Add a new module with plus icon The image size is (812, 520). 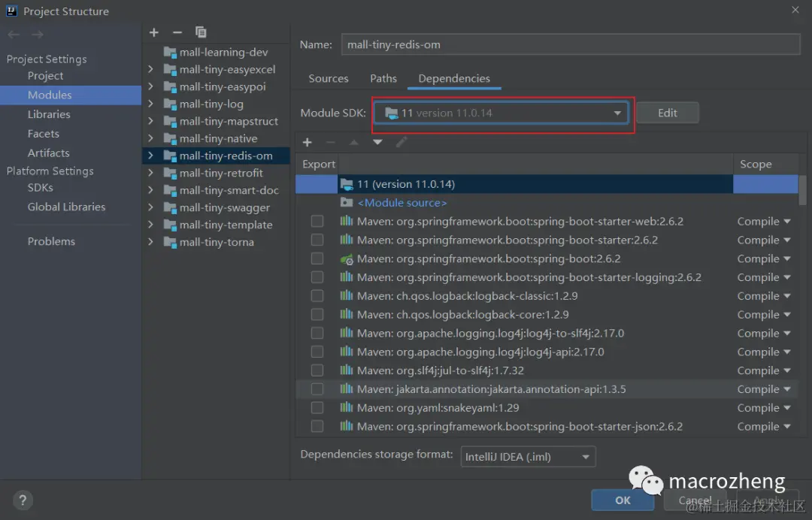coord(154,32)
